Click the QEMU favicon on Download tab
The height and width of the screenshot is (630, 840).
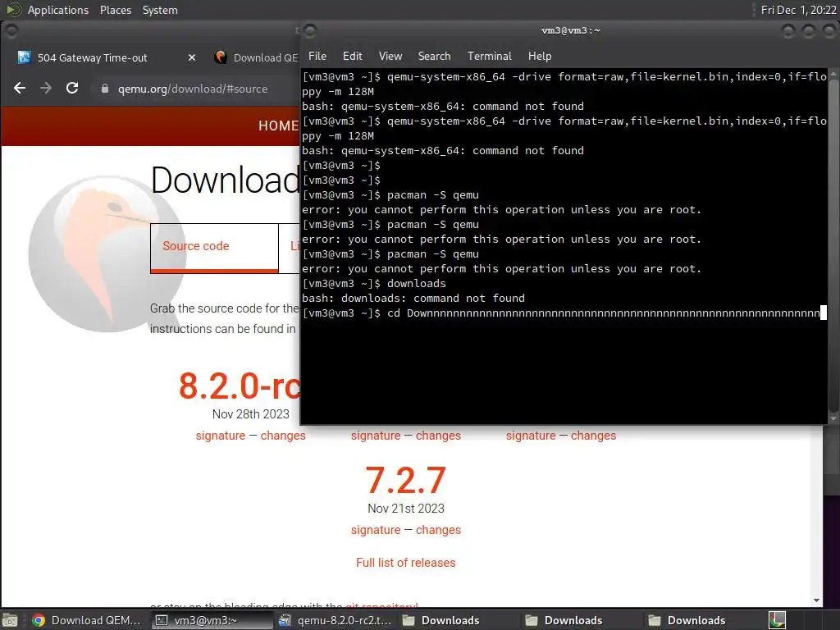pos(220,57)
